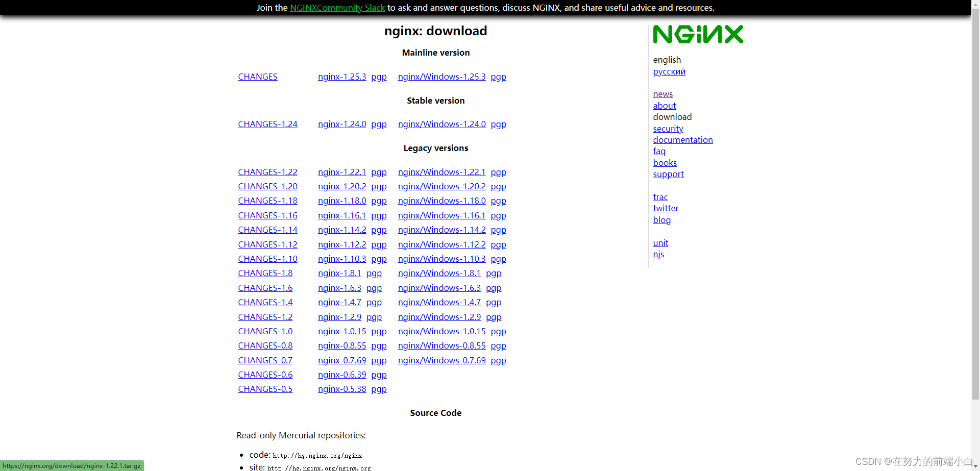Screen dimensions: 980x471
Task: Open the twitter link
Action: coord(666,208)
